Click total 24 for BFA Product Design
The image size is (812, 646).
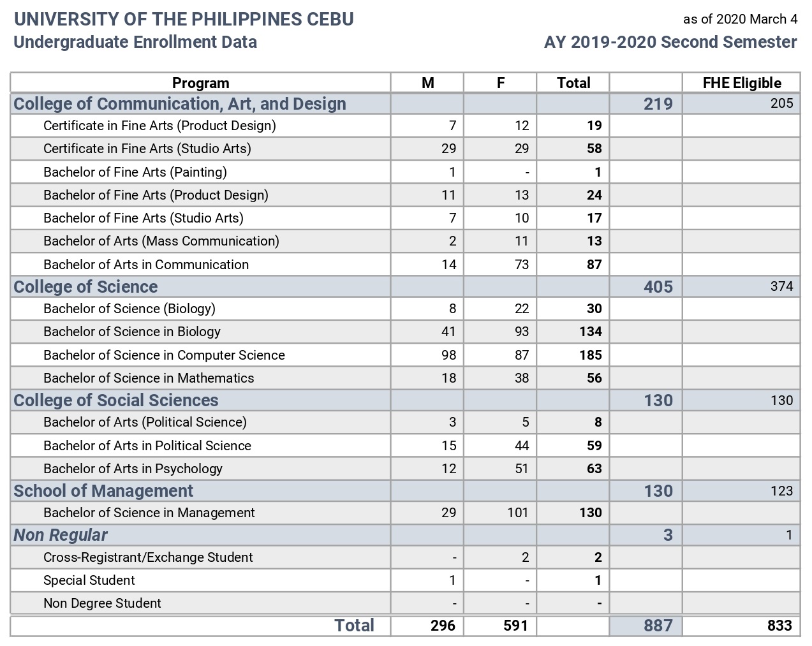594,195
